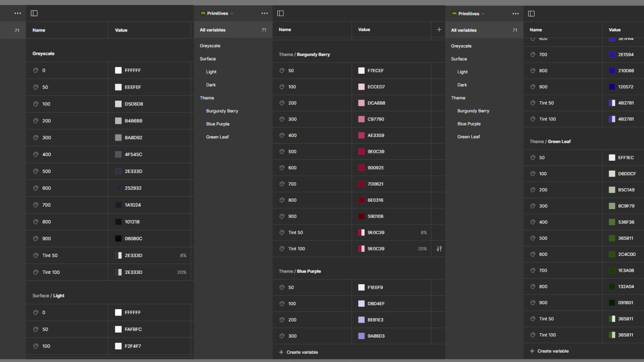Open Light surface group in right sidebar

(462, 72)
